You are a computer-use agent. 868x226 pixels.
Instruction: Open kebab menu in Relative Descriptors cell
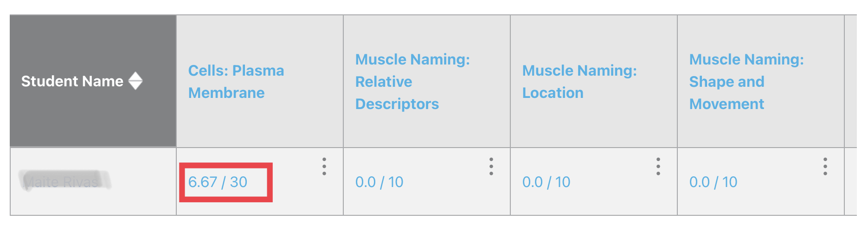tap(491, 166)
